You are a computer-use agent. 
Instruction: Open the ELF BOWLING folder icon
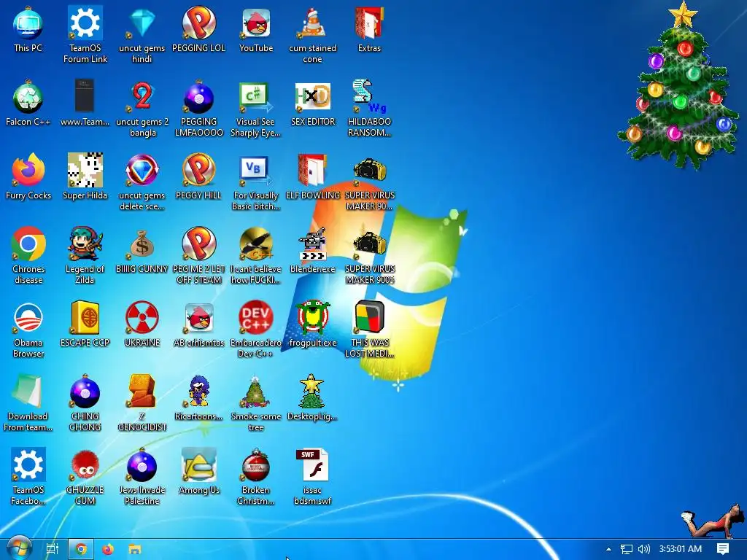[x=312, y=176]
